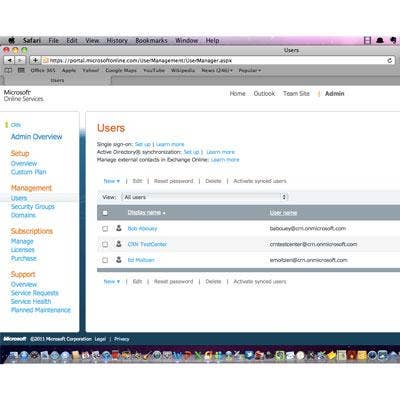
Task: Open Finder from the dock
Action: pos(13,356)
